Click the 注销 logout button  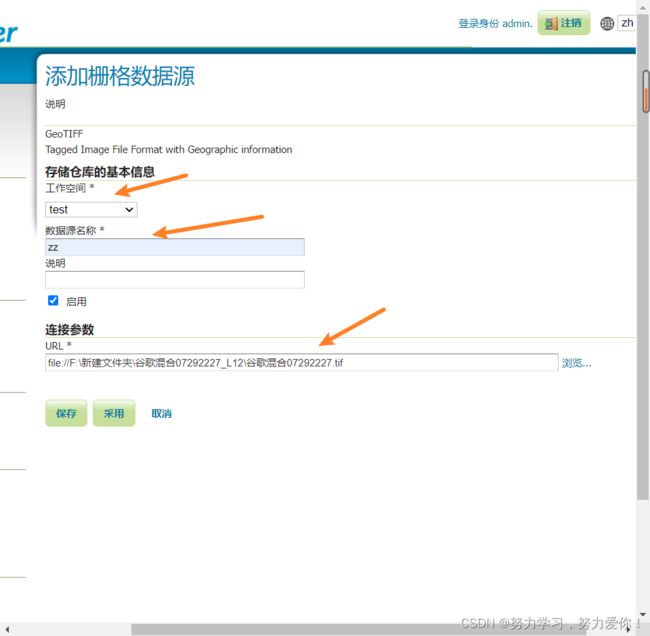[x=564, y=23]
